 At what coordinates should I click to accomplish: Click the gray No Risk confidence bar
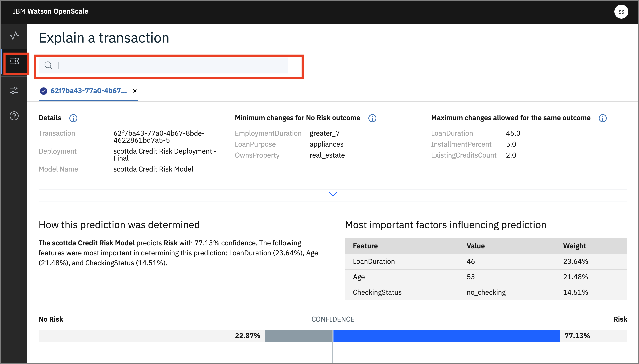(x=298, y=336)
